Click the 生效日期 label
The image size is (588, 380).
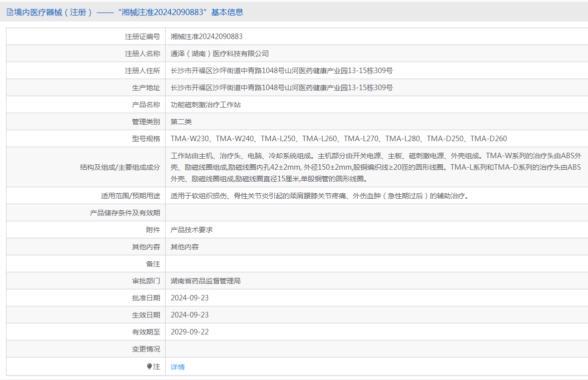[146, 315]
